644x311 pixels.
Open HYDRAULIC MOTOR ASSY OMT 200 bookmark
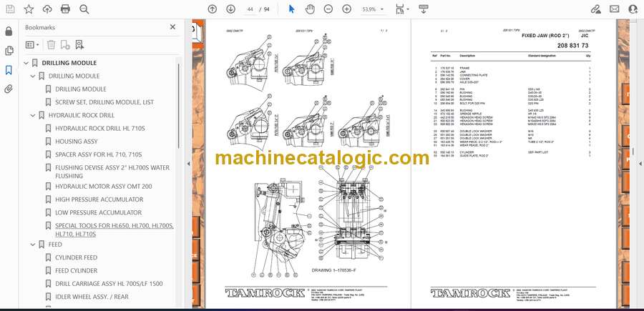(104, 187)
